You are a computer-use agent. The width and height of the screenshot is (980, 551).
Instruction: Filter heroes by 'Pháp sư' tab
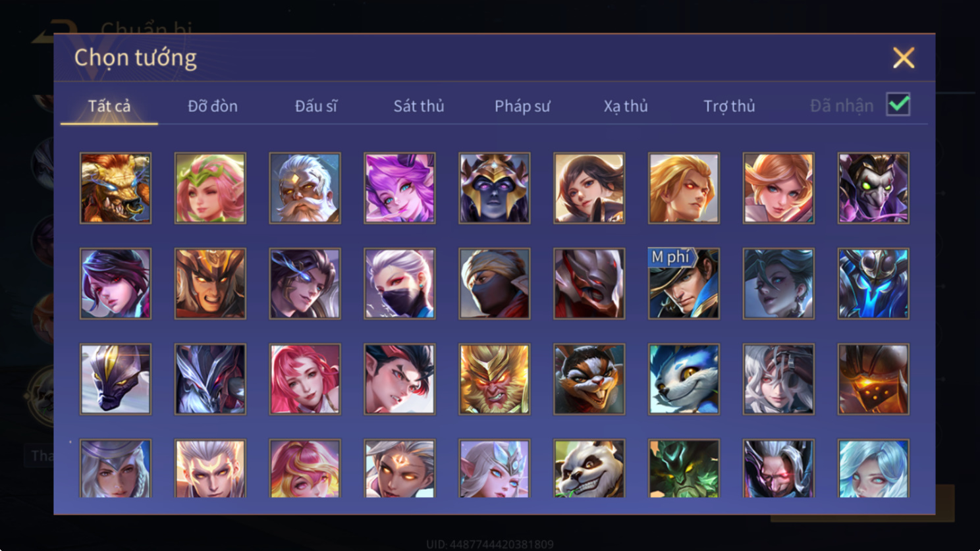coord(522,106)
